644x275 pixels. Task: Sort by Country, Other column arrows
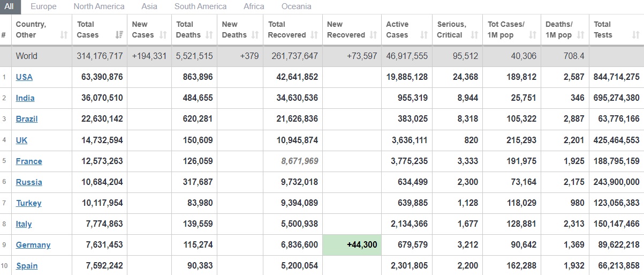tap(64, 35)
